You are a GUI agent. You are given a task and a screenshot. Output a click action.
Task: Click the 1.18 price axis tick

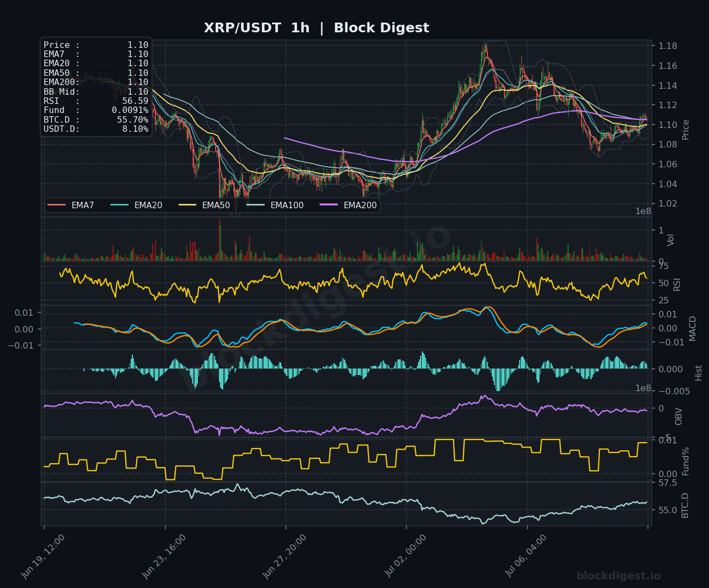point(668,46)
